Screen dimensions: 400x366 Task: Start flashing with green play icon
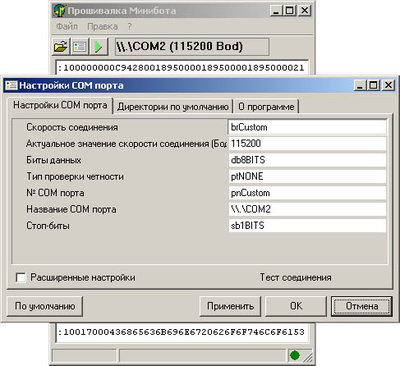(99, 46)
